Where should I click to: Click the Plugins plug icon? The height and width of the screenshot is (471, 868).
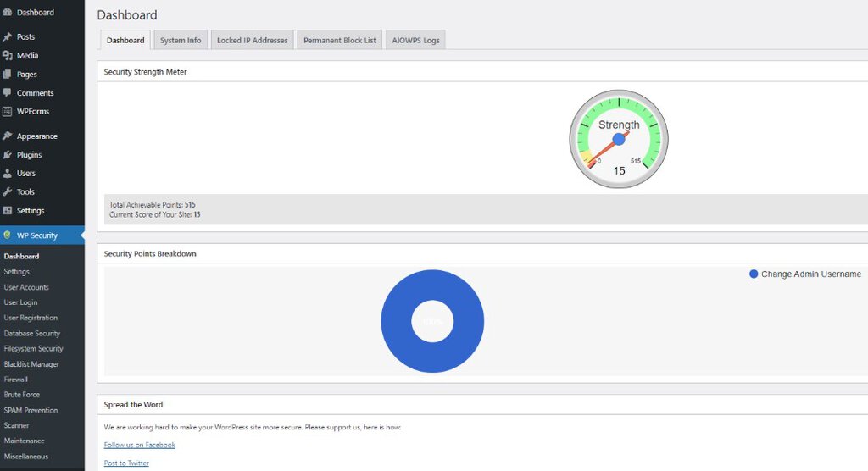pyautogui.click(x=7, y=154)
